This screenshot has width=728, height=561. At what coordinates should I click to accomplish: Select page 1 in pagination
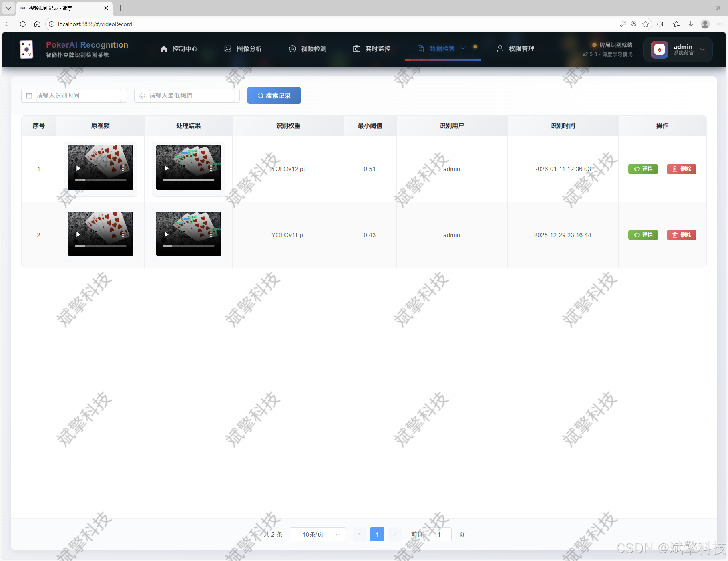click(377, 535)
